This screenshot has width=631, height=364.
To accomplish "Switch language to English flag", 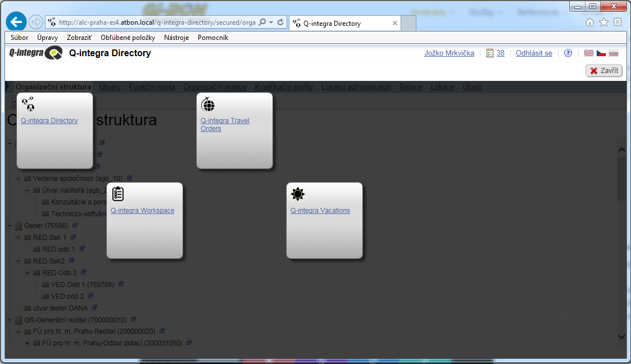I will 589,53.
